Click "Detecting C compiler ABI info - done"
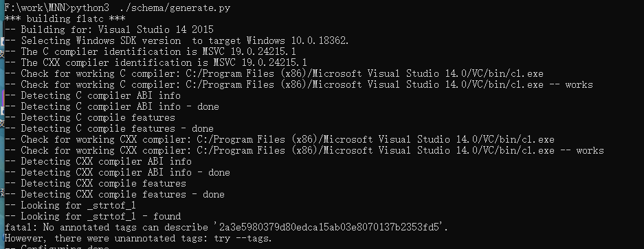The width and height of the screenshot is (644, 249). tap(112, 106)
